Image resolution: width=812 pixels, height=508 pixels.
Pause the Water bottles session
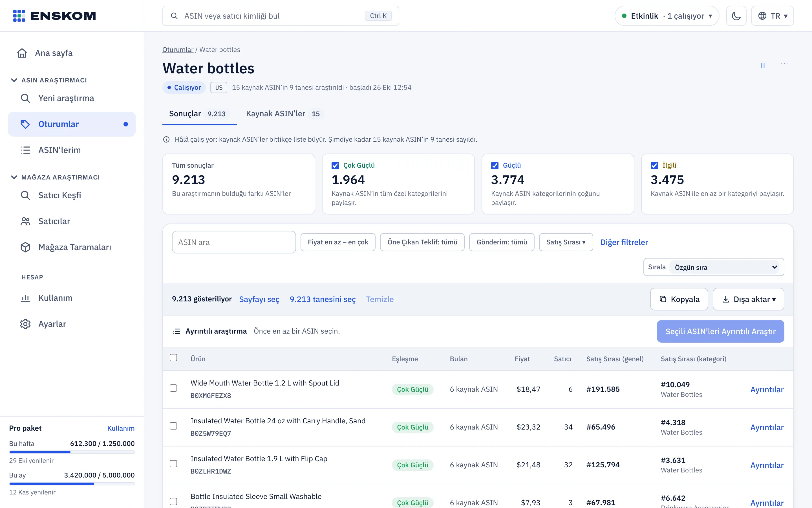click(x=763, y=65)
